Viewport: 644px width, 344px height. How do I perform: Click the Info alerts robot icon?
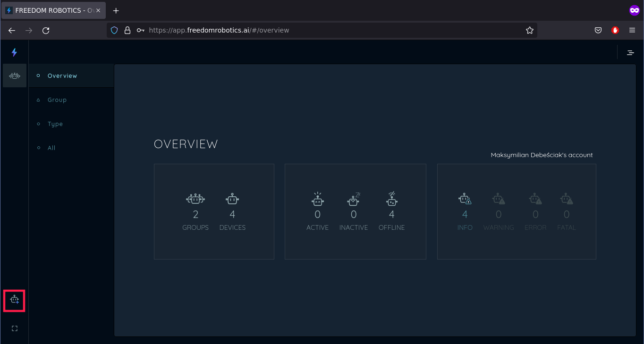tap(465, 199)
